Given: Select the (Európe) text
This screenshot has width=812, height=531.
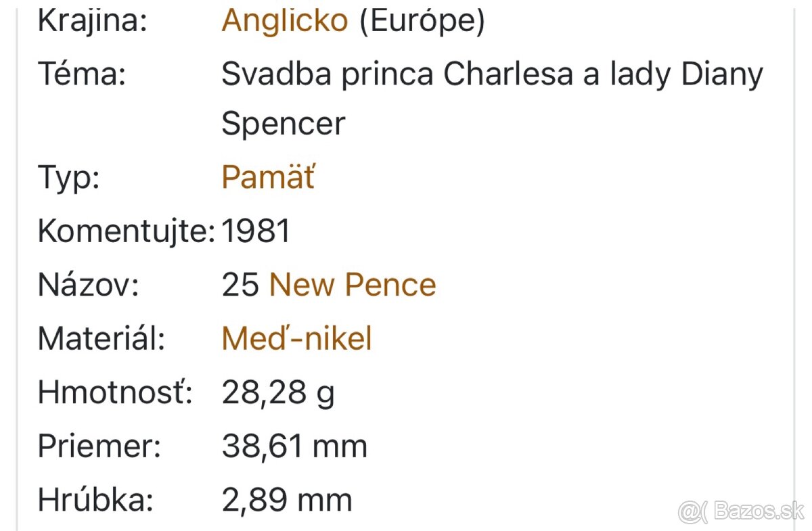Looking at the screenshot, I should (422, 21).
